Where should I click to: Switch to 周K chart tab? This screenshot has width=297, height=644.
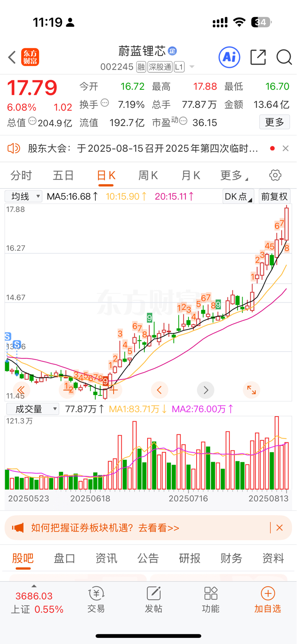[148, 176]
